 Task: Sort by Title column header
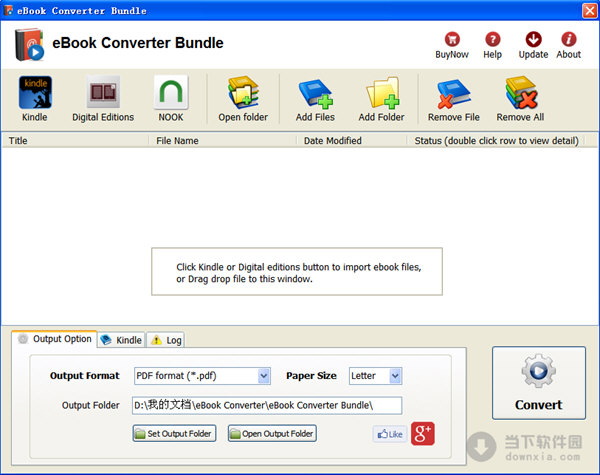75,141
